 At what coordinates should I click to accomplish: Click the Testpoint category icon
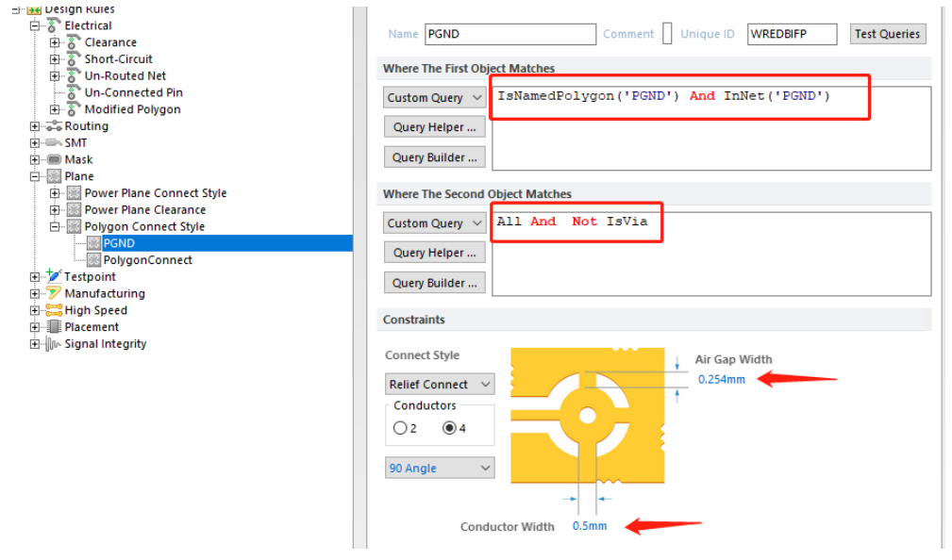coord(54,276)
